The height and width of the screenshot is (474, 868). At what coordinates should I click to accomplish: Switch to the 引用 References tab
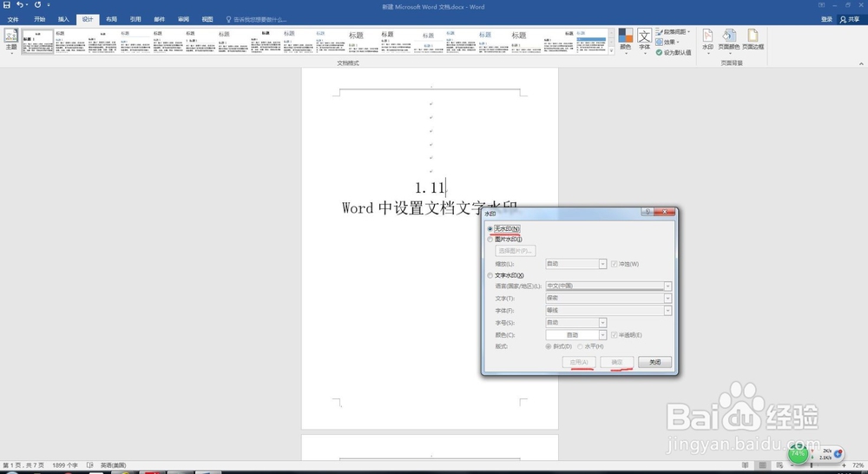[x=135, y=19]
